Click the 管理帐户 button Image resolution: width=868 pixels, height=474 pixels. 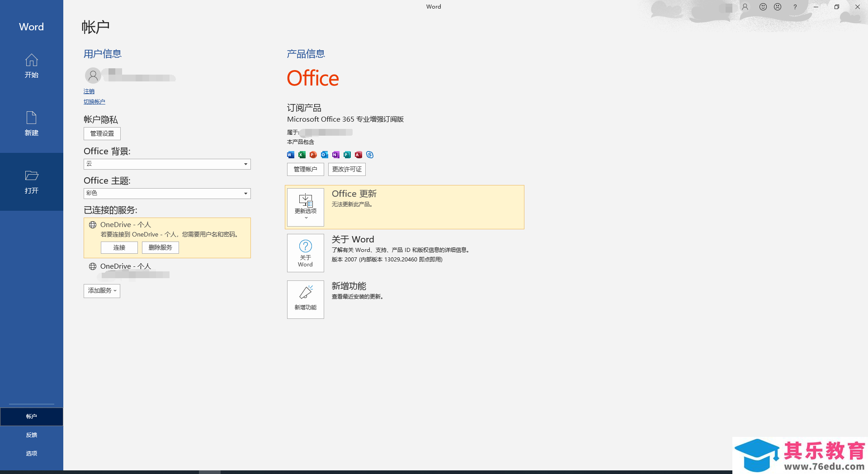click(x=306, y=169)
